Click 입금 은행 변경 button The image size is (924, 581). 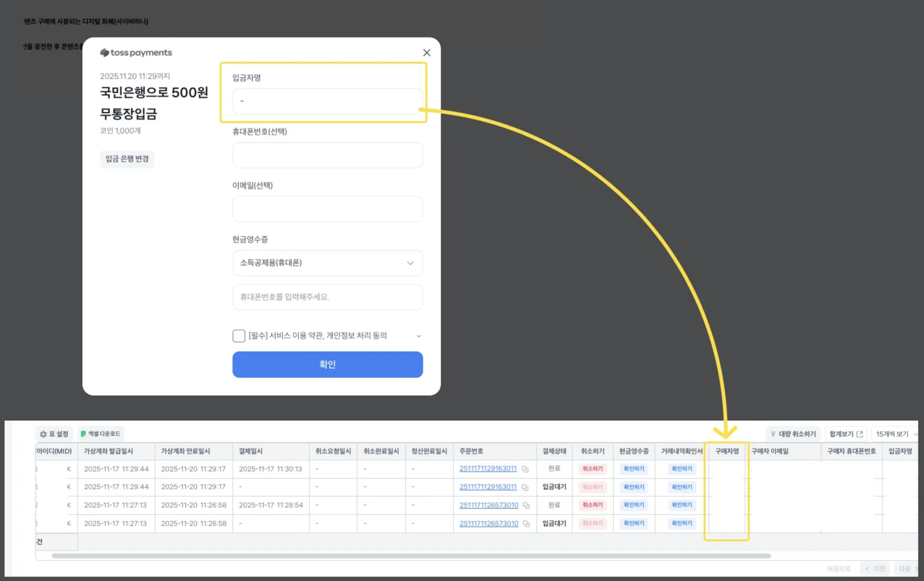(127, 159)
